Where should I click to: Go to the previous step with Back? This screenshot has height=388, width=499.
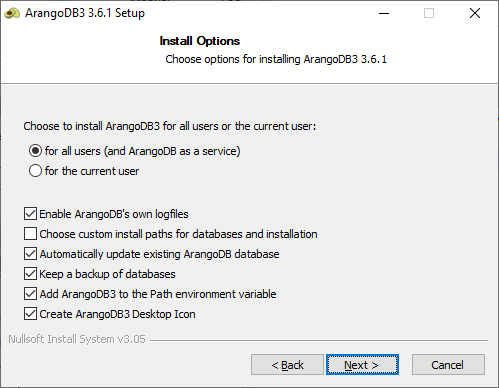[x=287, y=365]
